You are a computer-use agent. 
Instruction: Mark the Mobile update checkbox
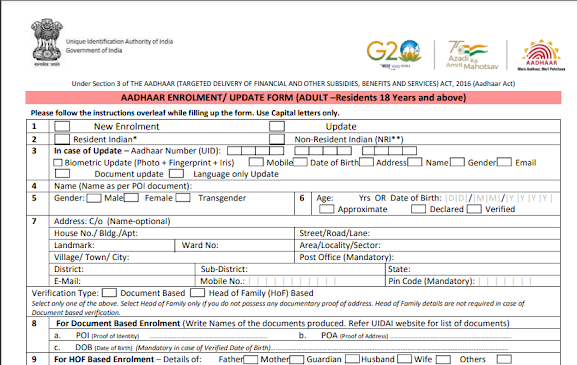click(256, 162)
